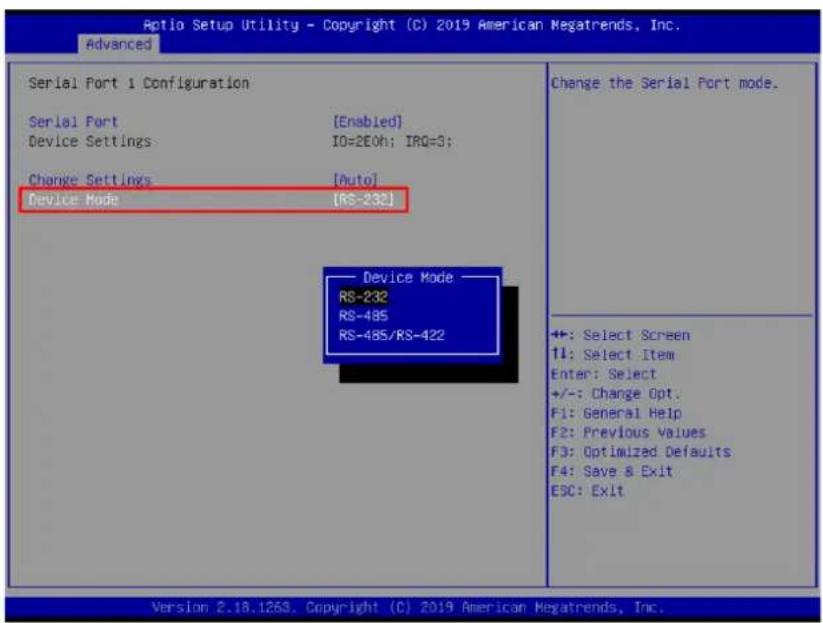
Task: Click the Version 2.18.1263 footer text
Action: (x=408, y=607)
